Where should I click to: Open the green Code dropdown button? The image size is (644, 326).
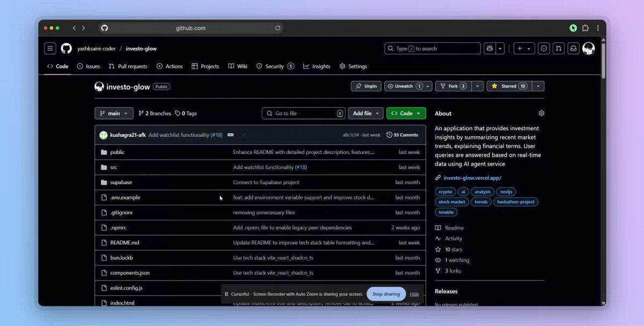coord(406,113)
